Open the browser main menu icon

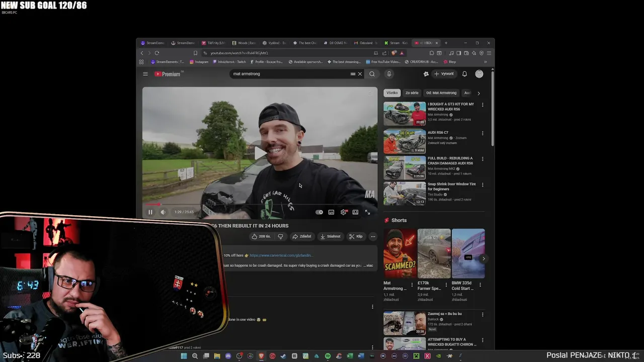[x=489, y=53]
